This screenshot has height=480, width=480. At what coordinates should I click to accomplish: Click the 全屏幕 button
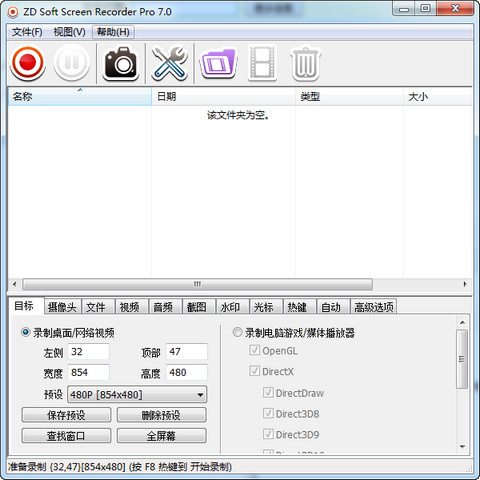(162, 436)
